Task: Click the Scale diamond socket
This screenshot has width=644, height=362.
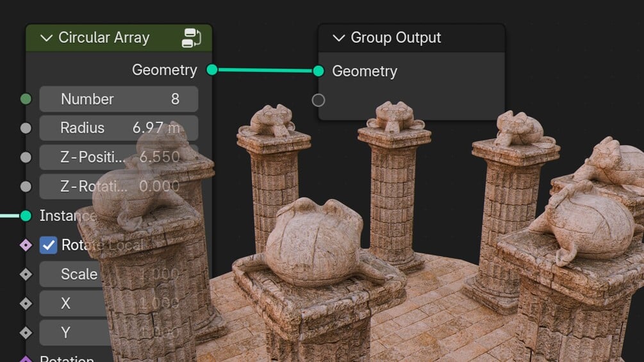Action: [x=26, y=274]
